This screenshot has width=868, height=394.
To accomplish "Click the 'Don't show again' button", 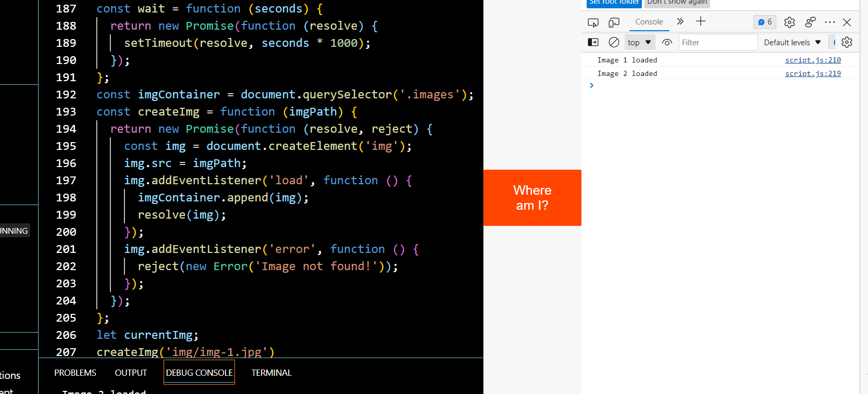I will 677,3.
